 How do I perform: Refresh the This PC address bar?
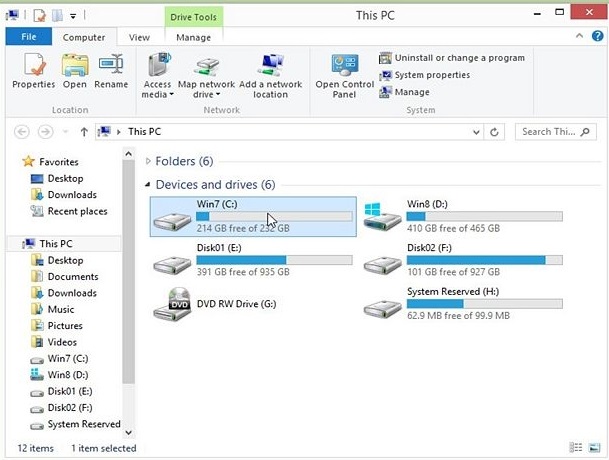click(494, 132)
